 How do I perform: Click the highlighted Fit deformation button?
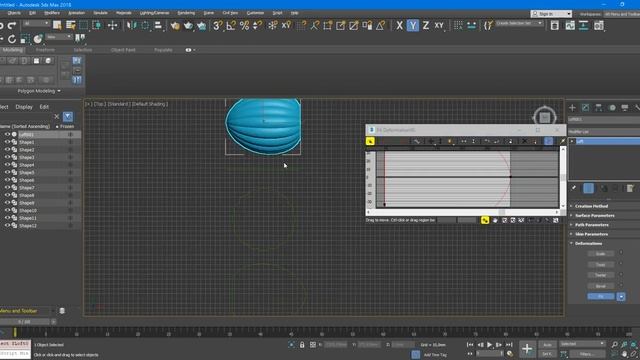600,296
